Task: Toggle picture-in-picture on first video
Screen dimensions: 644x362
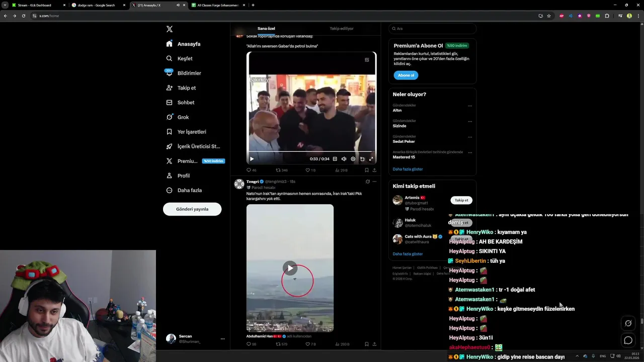Action: (x=362, y=159)
